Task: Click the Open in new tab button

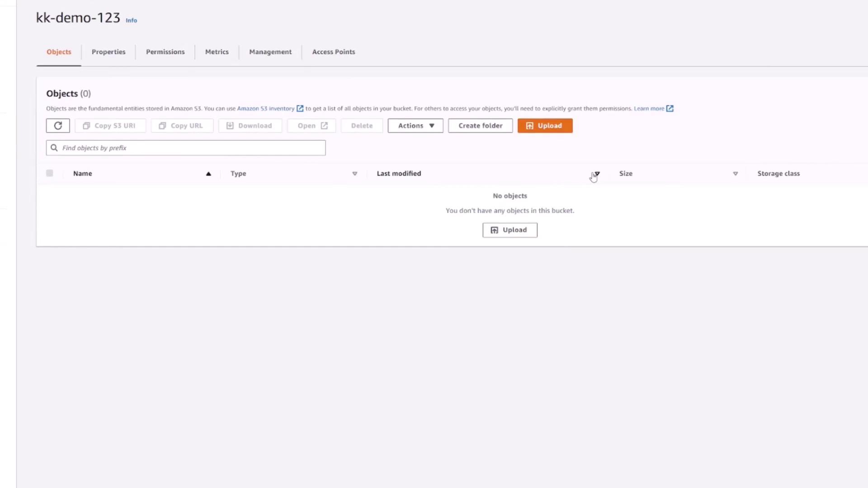Action: pos(311,126)
